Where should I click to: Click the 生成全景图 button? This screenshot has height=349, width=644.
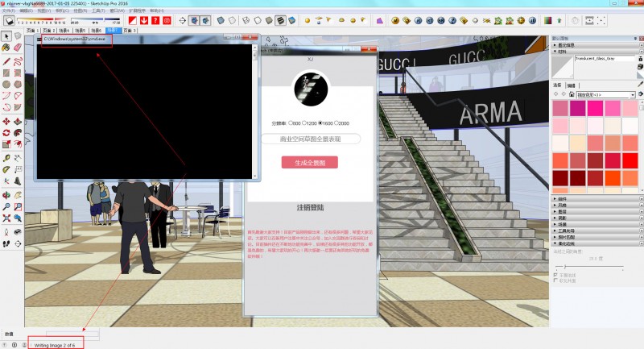coord(310,162)
